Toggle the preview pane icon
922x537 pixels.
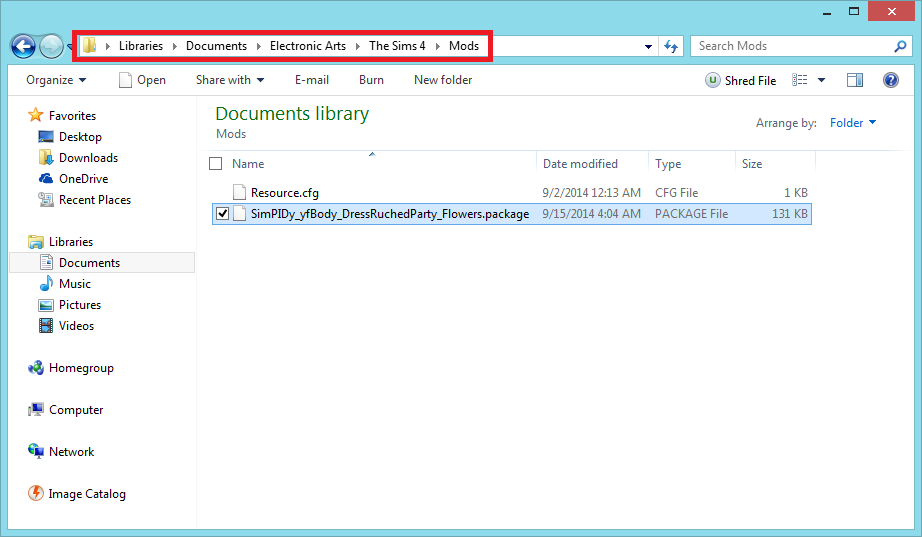click(x=854, y=80)
